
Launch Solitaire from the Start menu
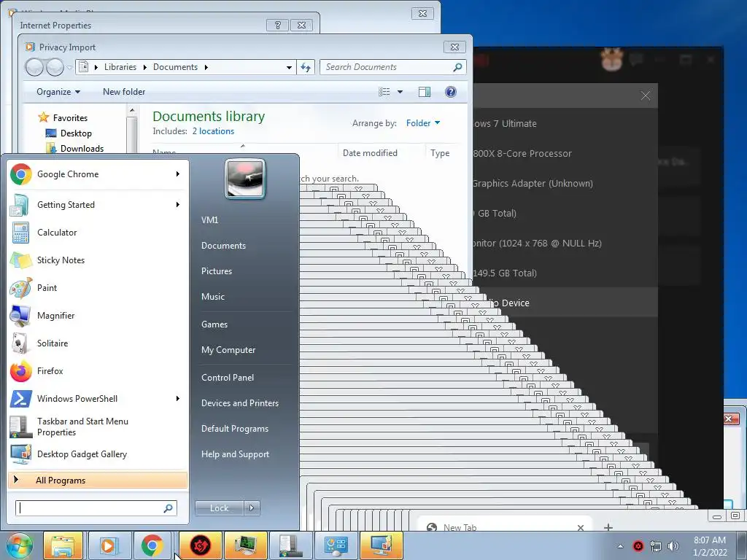[x=98, y=343]
